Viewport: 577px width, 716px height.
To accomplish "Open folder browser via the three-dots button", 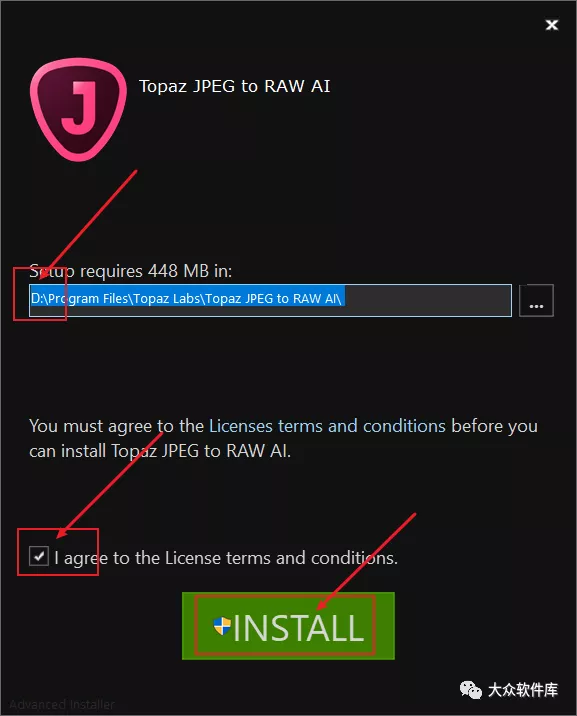I will tap(536, 300).
